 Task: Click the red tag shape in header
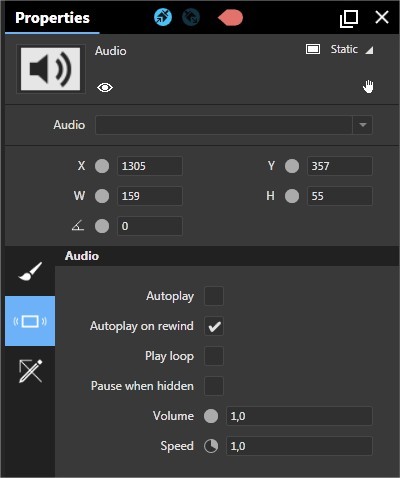pyautogui.click(x=230, y=17)
